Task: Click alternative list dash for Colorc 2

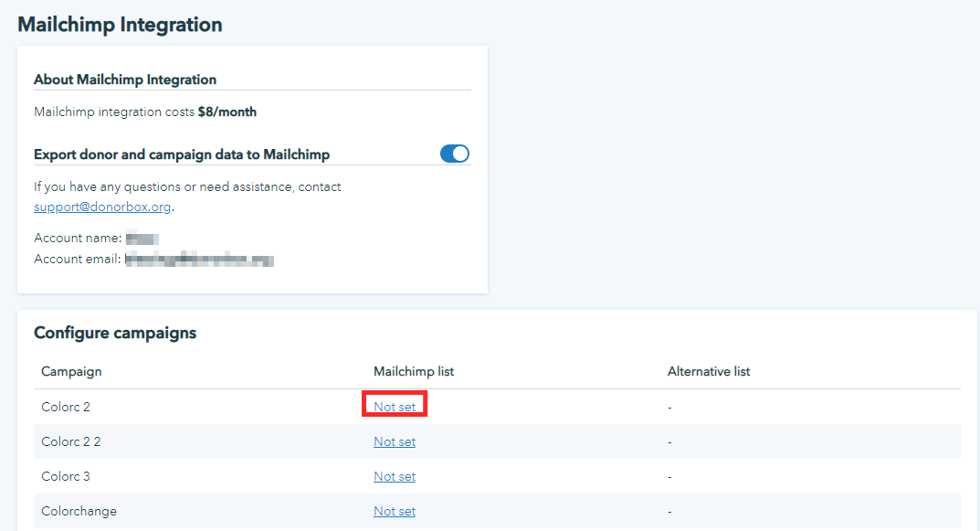Action: point(669,407)
